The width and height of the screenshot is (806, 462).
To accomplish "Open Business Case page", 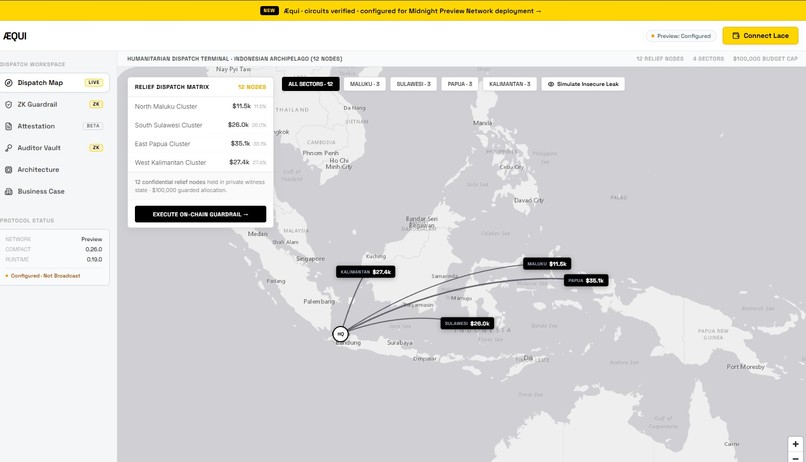I will tap(54, 191).
